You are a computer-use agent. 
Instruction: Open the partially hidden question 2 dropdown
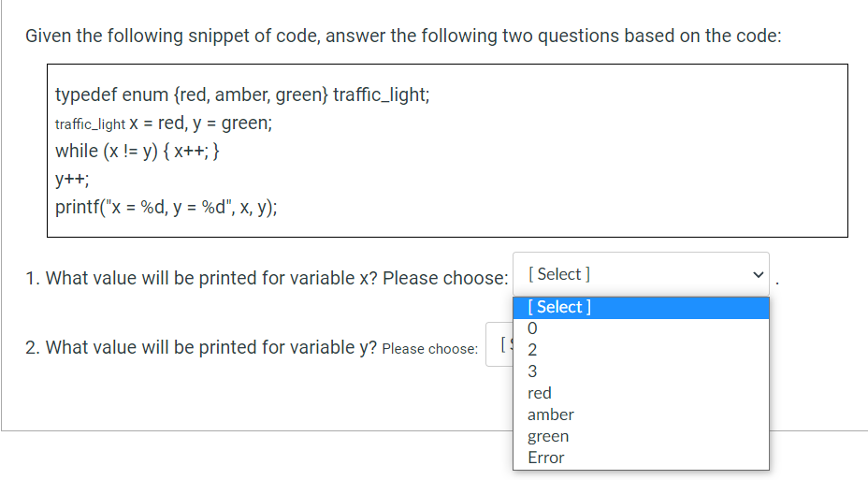click(499, 344)
